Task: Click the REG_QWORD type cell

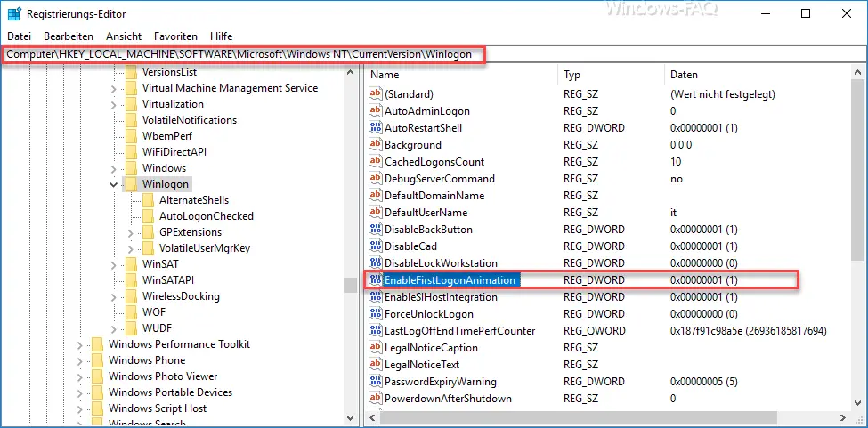Action: (x=595, y=331)
